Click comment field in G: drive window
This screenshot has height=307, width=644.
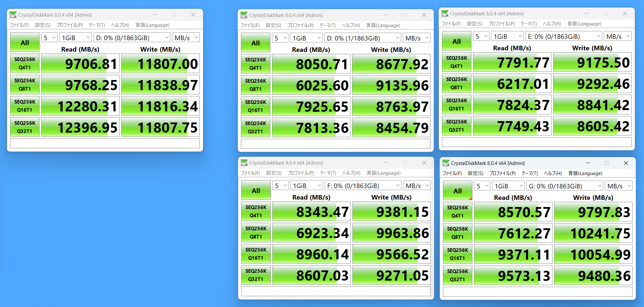click(538, 292)
